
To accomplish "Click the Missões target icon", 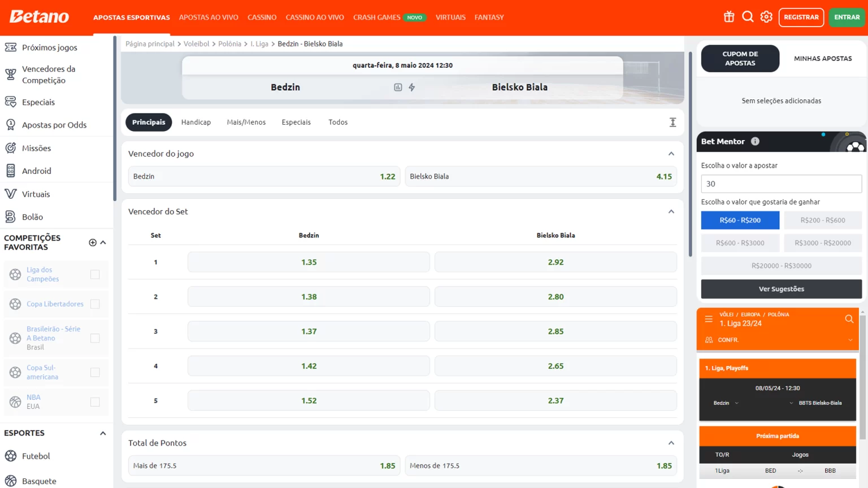I will point(11,148).
